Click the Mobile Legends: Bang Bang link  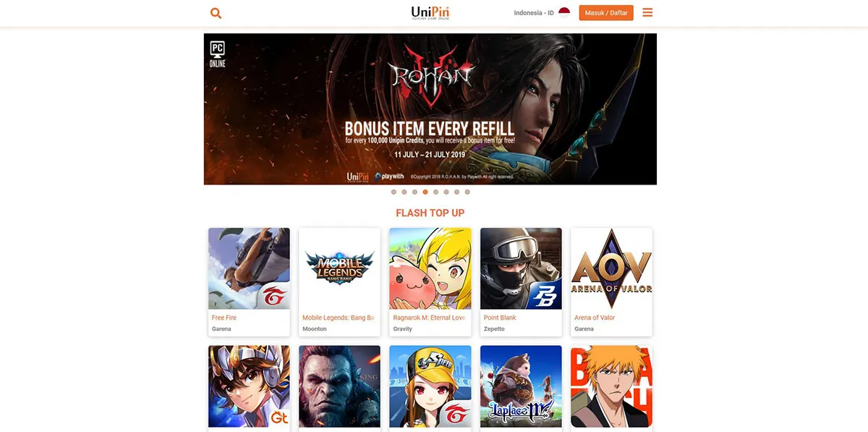coord(338,318)
